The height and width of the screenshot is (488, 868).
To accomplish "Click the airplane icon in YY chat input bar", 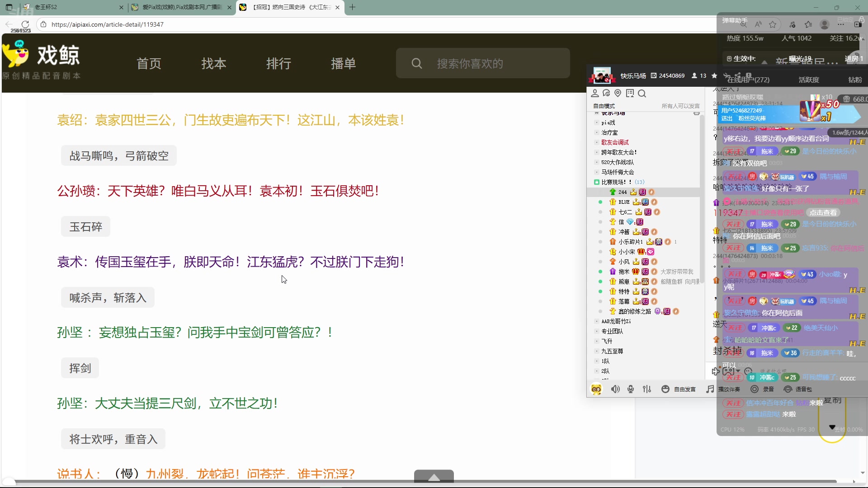I will 715,371.
